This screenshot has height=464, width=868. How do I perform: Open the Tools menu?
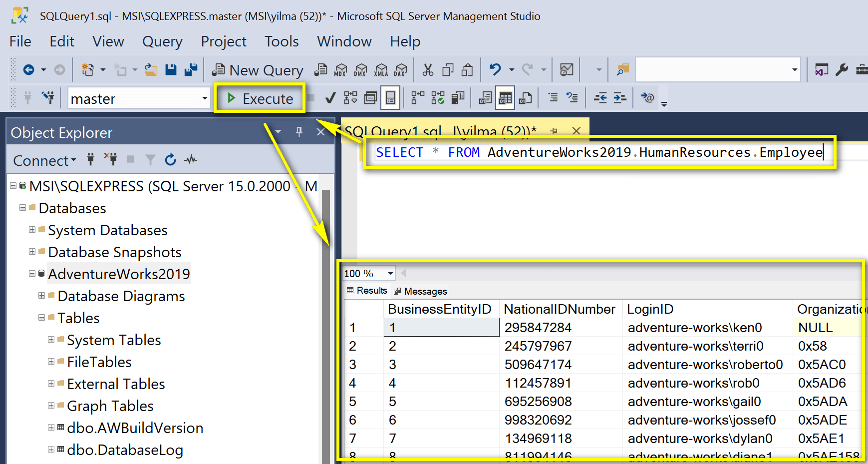[x=282, y=41]
